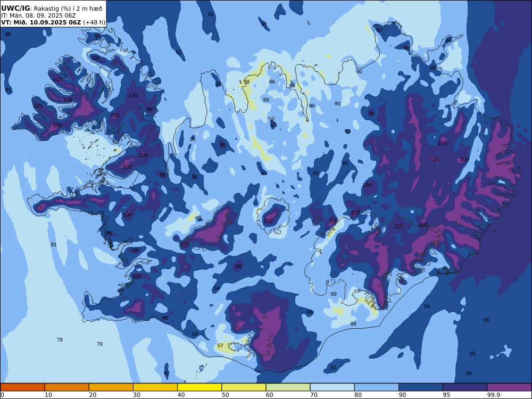
Task: Click the purple 99.9+ legend swatch
Action: (509, 387)
